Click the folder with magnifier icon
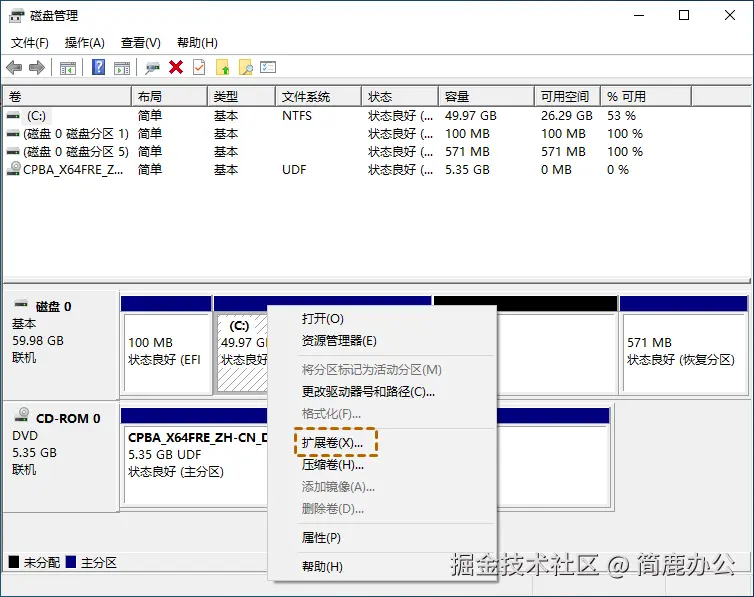This screenshot has height=597, width=754. click(x=246, y=67)
